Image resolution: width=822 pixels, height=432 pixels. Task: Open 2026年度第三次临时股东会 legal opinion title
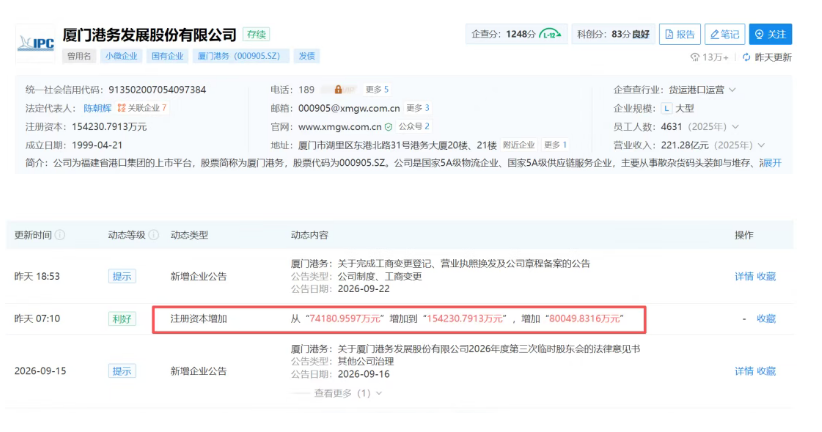(489, 349)
